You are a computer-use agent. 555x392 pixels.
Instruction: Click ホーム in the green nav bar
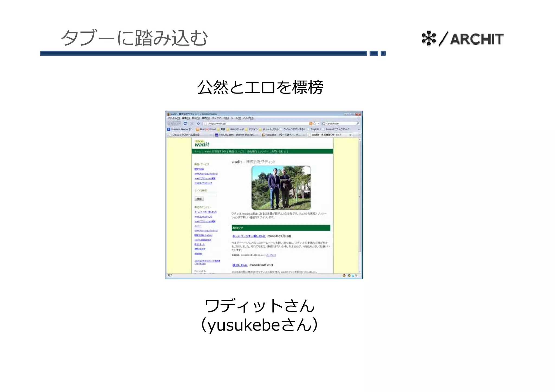[x=198, y=151]
